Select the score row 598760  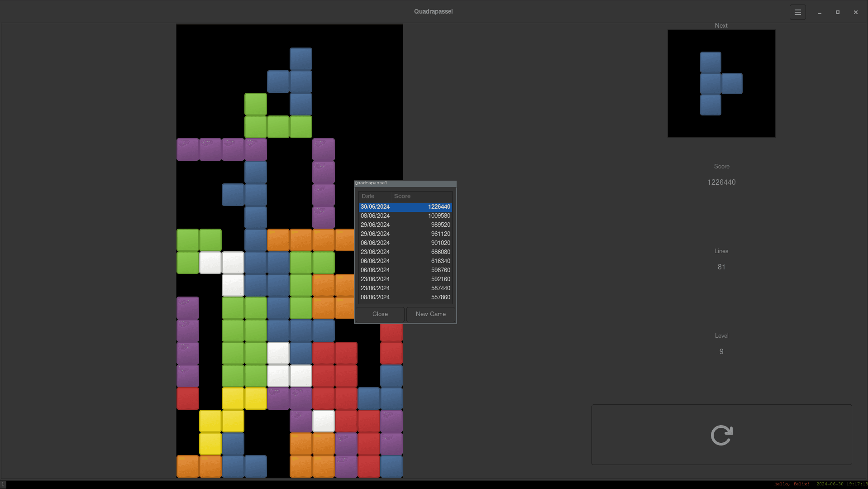tap(405, 270)
